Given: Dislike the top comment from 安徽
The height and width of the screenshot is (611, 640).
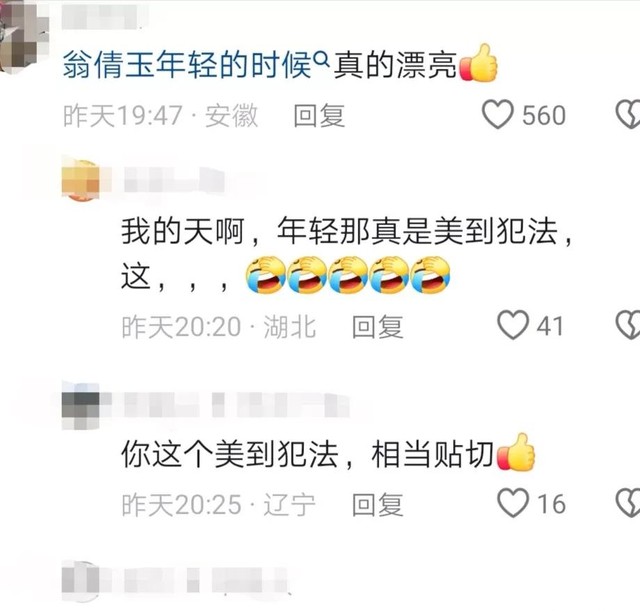Looking at the screenshot, I should coord(628,115).
